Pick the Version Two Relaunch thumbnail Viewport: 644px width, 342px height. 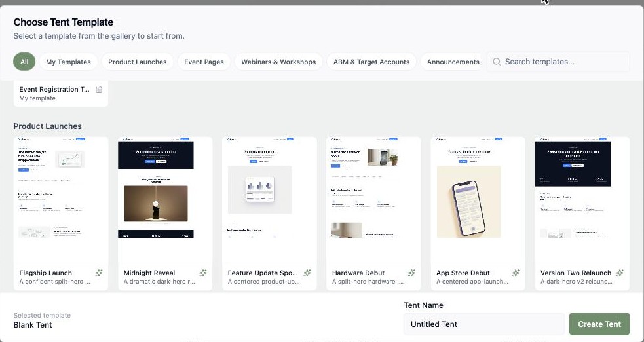click(x=582, y=200)
